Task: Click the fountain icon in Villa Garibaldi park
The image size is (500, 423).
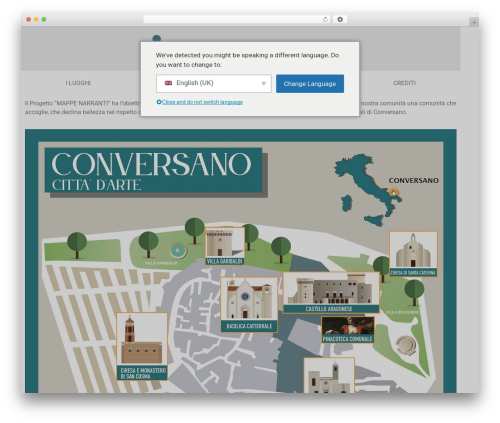Action: coord(178,250)
